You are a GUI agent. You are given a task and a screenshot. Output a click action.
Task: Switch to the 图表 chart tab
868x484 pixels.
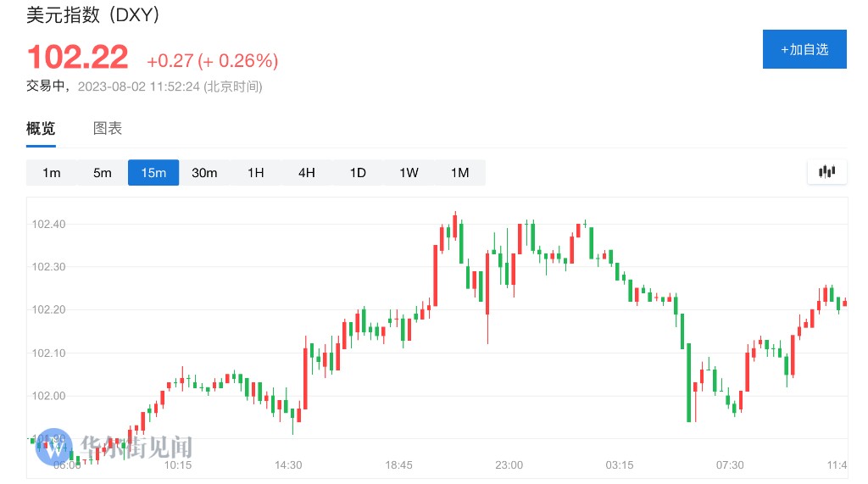(x=108, y=129)
